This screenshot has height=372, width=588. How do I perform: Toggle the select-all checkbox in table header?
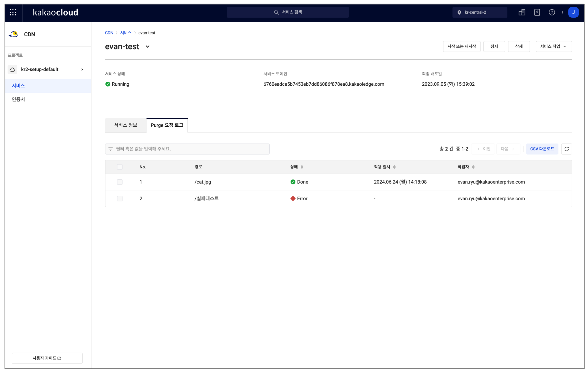(120, 167)
